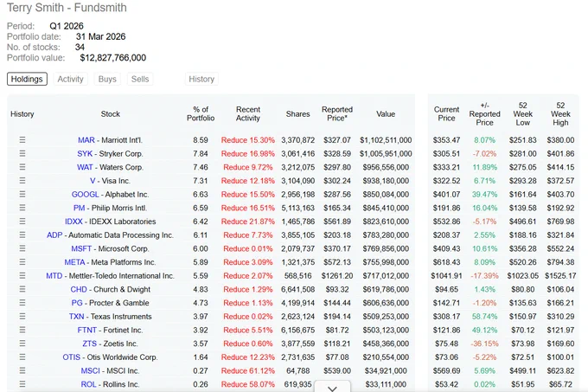
Task: Open history icon for PG row
Action: point(22,303)
